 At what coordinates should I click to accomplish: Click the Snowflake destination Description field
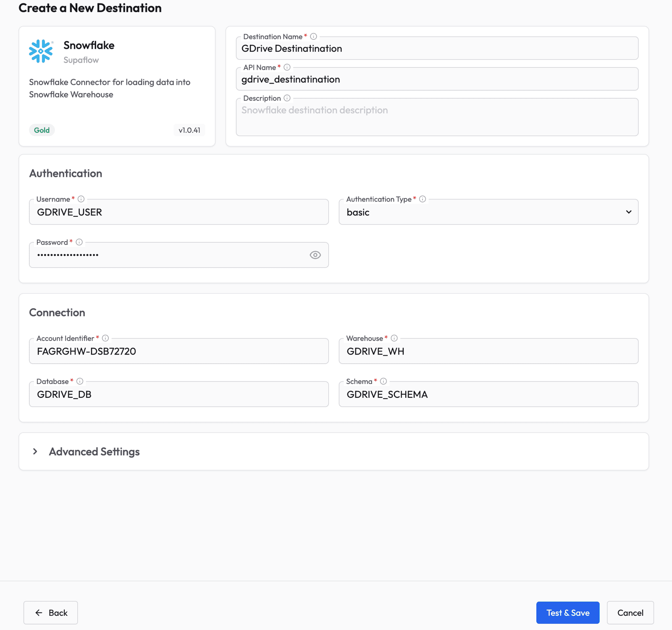[x=437, y=117]
